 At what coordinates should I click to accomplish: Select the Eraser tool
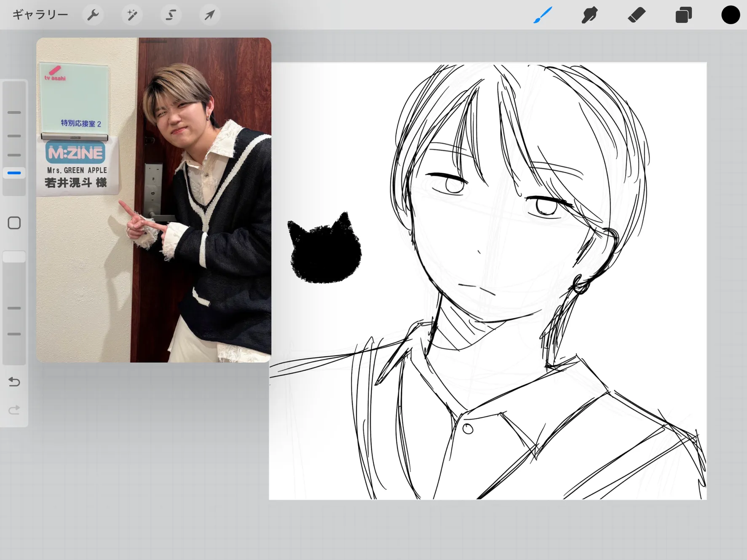637,15
